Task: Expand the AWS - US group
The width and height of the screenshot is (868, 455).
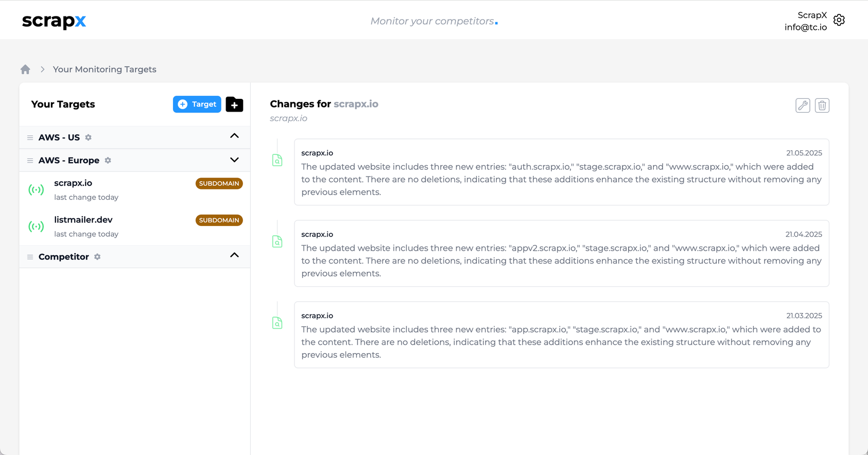Action: [x=234, y=136]
